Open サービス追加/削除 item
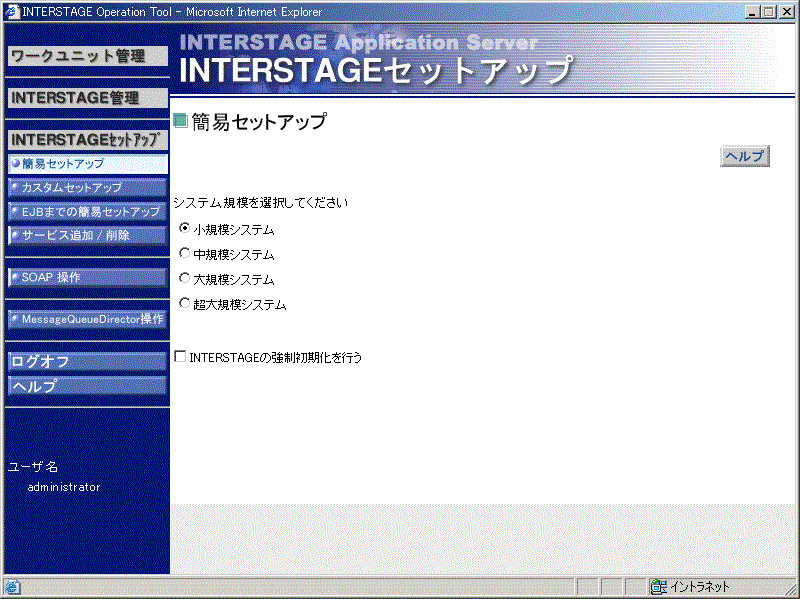 click(x=88, y=236)
